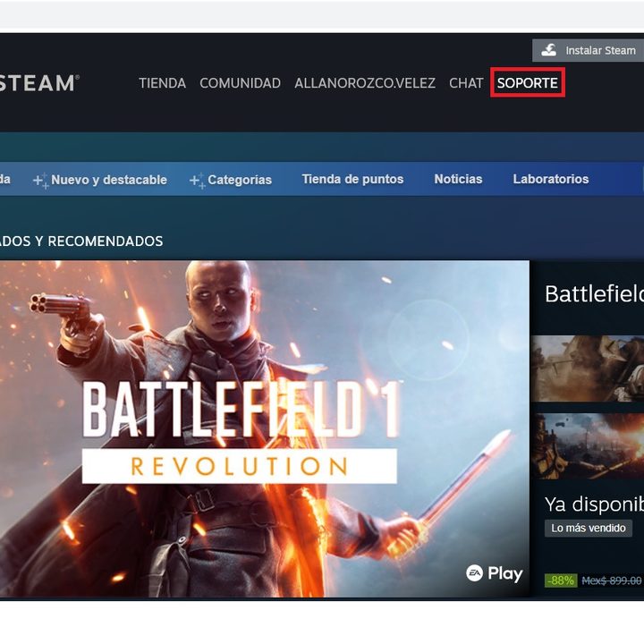Click the Instalar Steam button

pos(589,50)
